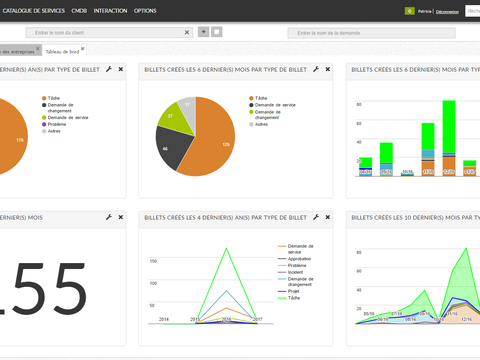Click wrench icon on the big number 55 widget

point(109,217)
